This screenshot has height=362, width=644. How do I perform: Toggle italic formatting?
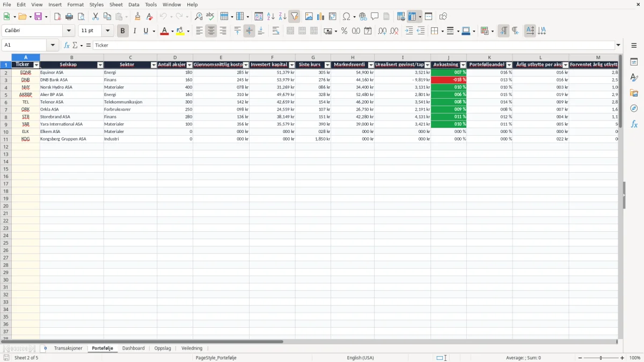pyautogui.click(x=134, y=31)
